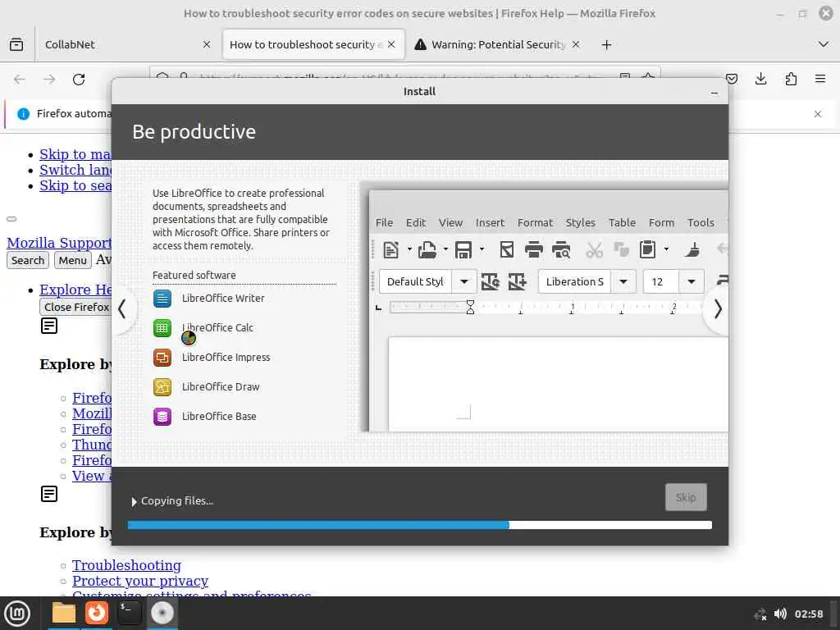840x630 pixels.
Task: Open the Firefox downloads panel
Action: pyautogui.click(x=760, y=80)
